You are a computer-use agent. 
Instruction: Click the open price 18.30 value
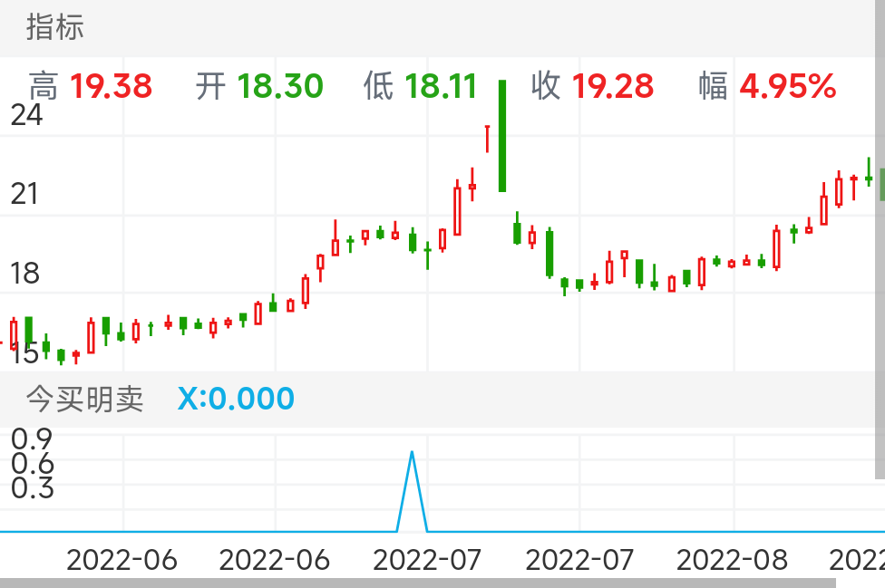click(280, 86)
